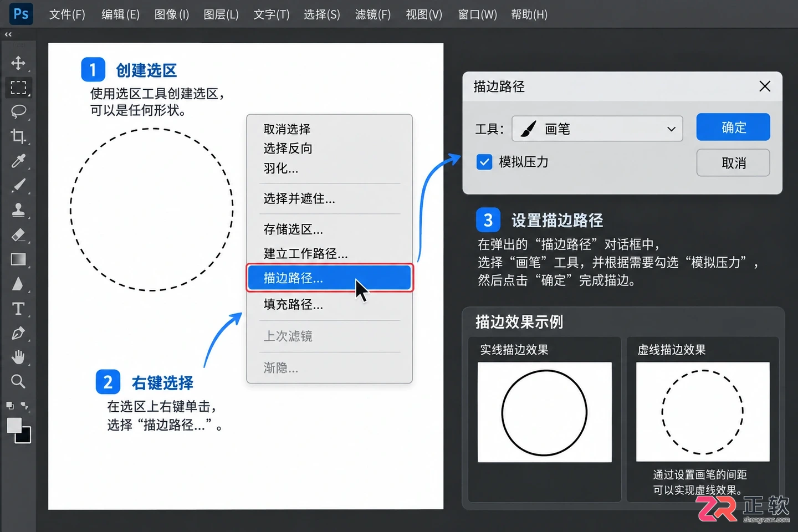This screenshot has height=532, width=798.
Task: Open the 滤镜(F) menu
Action: (x=373, y=14)
